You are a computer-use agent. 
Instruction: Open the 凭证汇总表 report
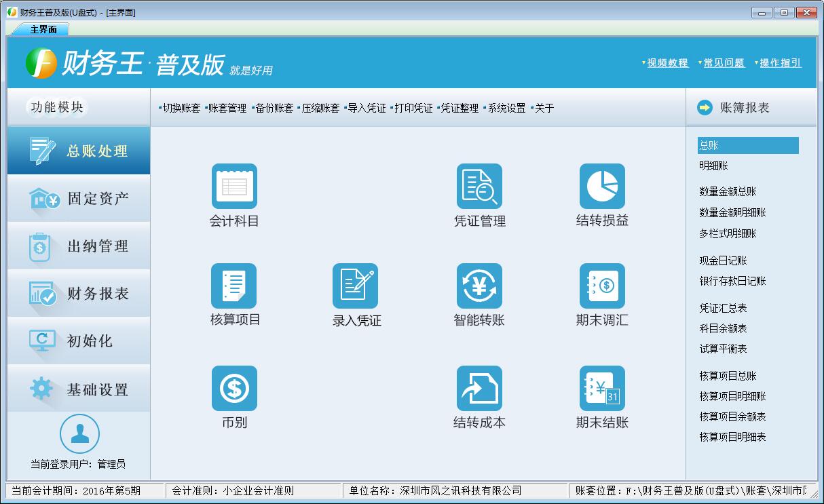coord(723,308)
